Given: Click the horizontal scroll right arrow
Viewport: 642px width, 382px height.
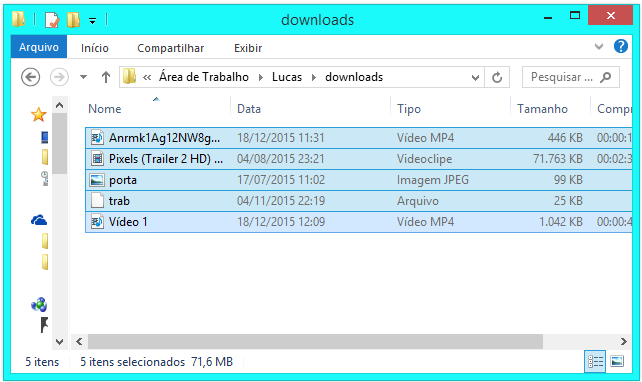Looking at the screenshot, I should pyautogui.click(x=623, y=341).
